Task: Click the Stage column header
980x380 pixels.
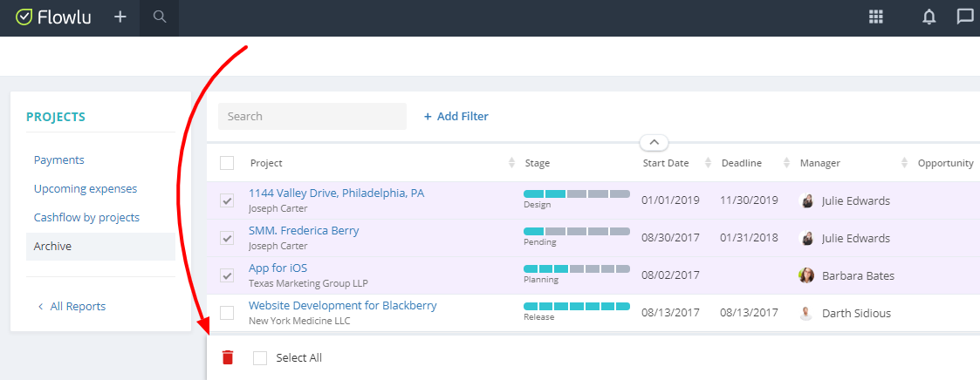Action: tap(538, 163)
